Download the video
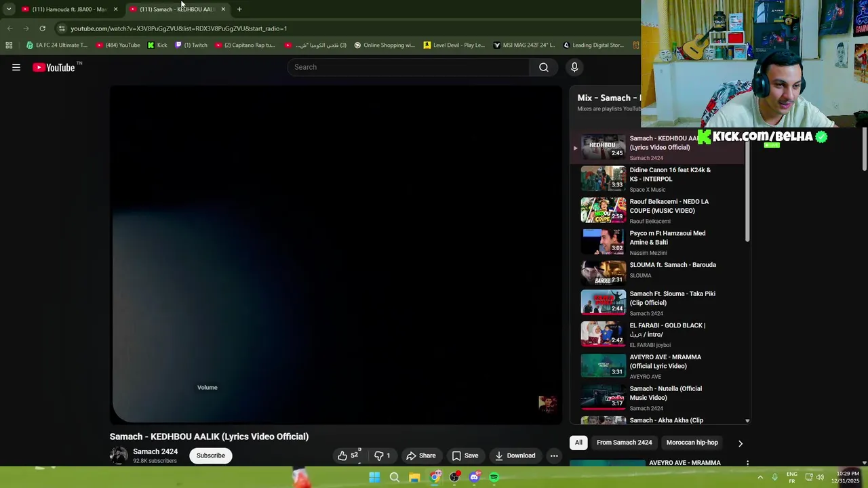 515,455
